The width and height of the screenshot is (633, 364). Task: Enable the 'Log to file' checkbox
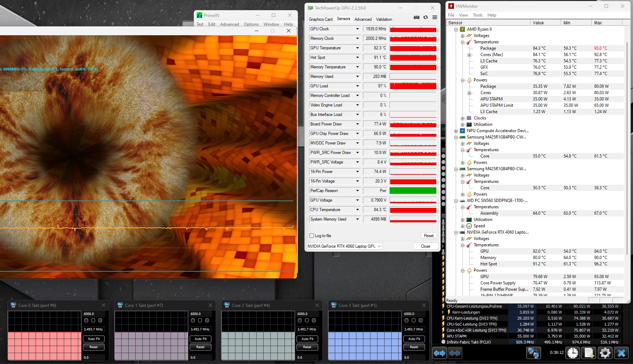[312, 236]
